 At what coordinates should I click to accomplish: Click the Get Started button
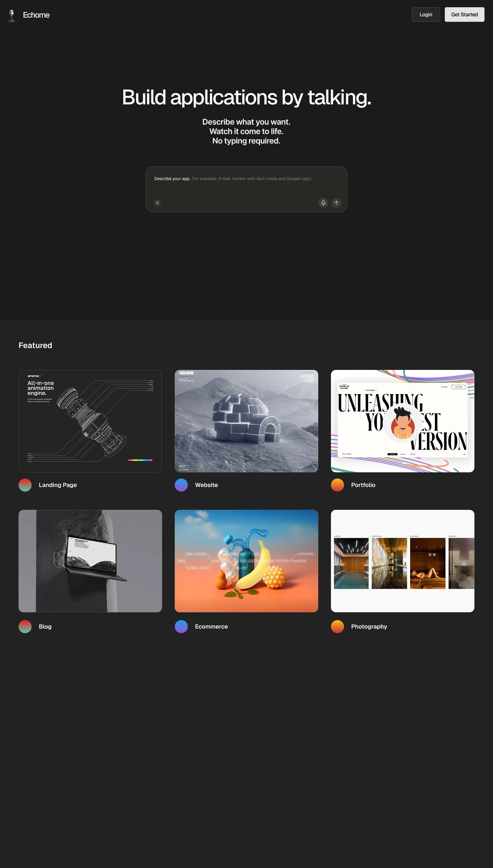[464, 15]
